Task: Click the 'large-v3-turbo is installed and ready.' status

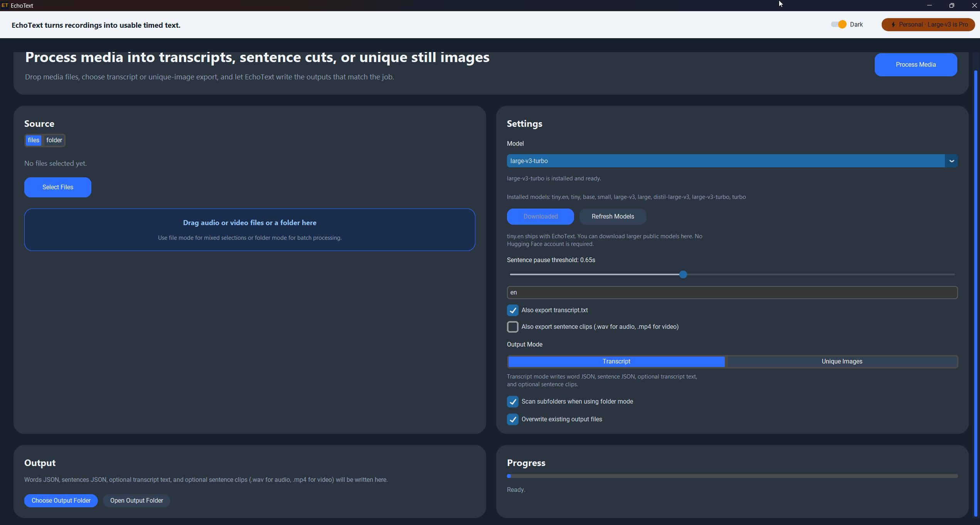Action: coord(554,178)
